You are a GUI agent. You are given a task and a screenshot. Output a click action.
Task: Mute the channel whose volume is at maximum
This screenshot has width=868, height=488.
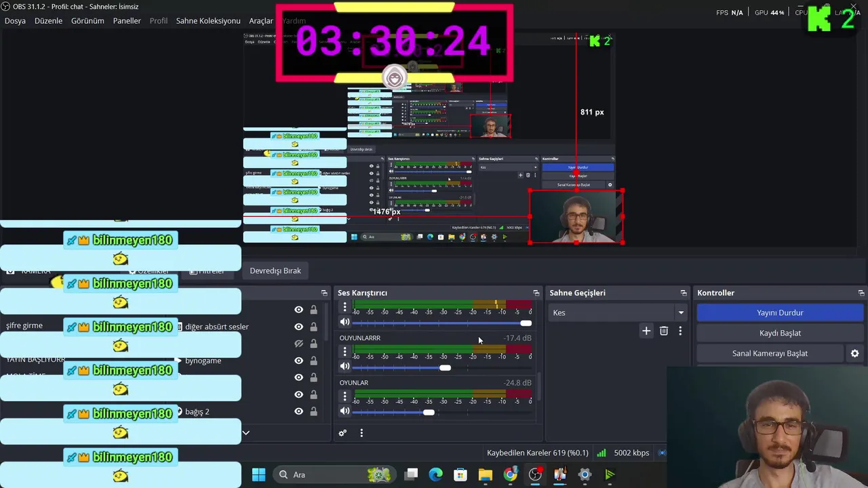[x=344, y=322]
